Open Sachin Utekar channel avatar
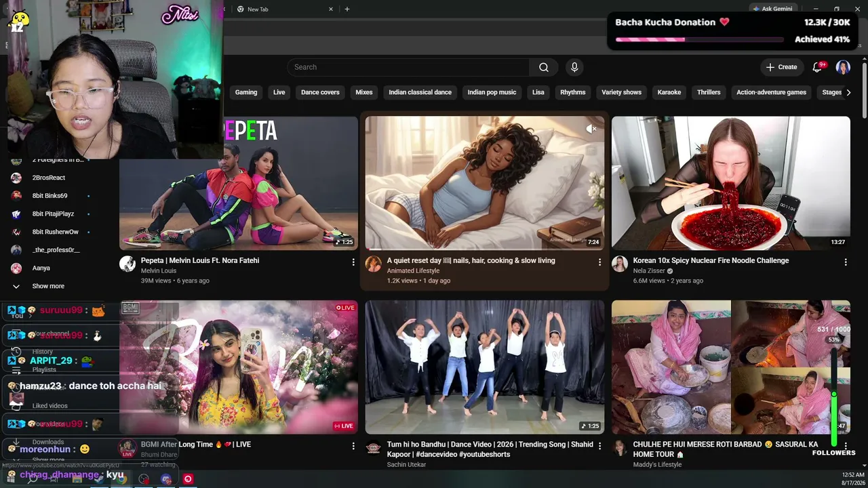 (x=374, y=448)
